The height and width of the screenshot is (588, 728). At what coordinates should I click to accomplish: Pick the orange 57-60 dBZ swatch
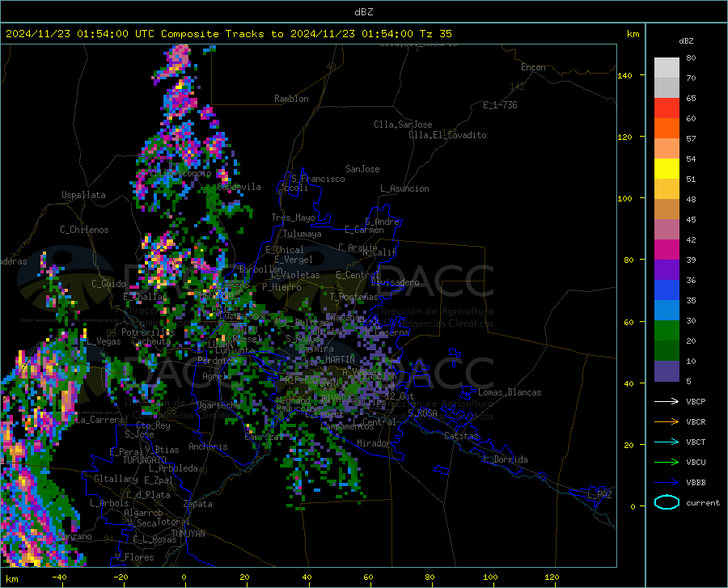point(667,129)
